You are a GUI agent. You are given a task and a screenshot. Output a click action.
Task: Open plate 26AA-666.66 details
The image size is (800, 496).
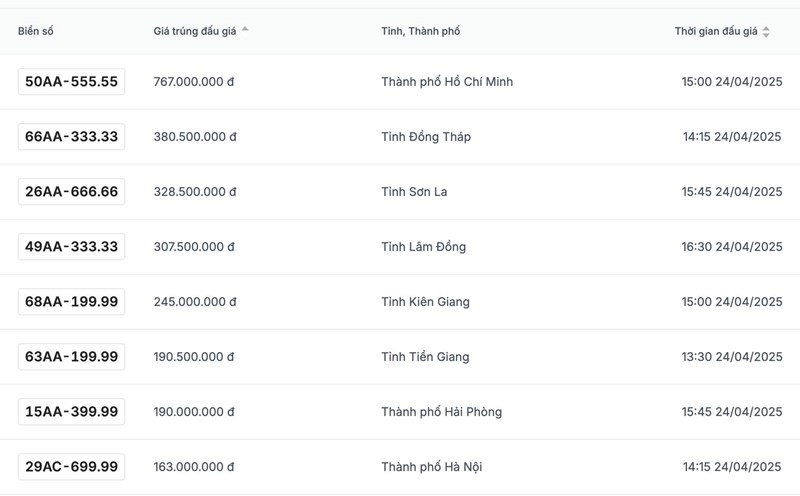point(71,192)
